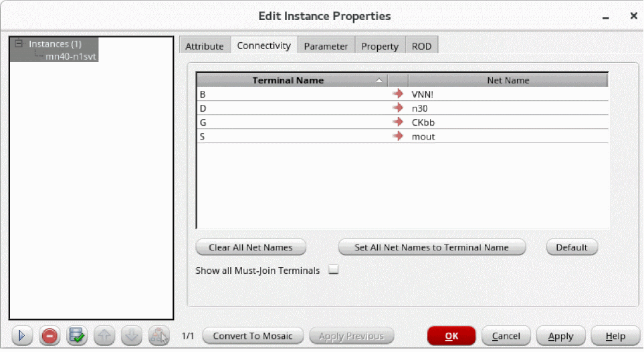This screenshot has height=352, width=644.
Task: Click the grayed-out up arrow icon
Action: coord(104,336)
